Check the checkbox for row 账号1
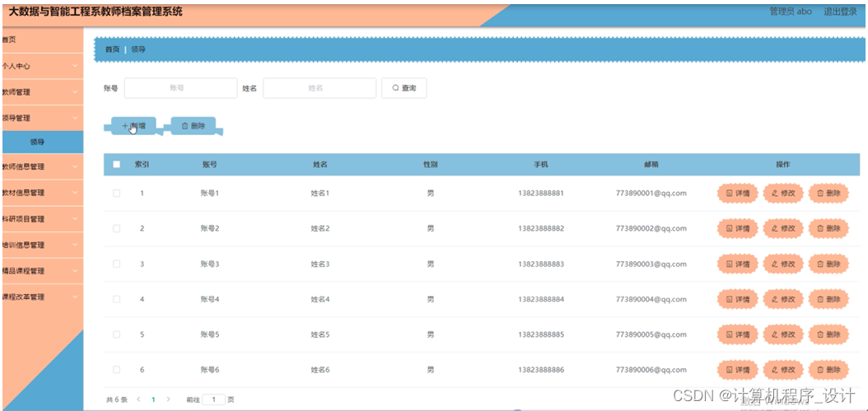Viewport: 868px width, 411px height. tap(116, 194)
